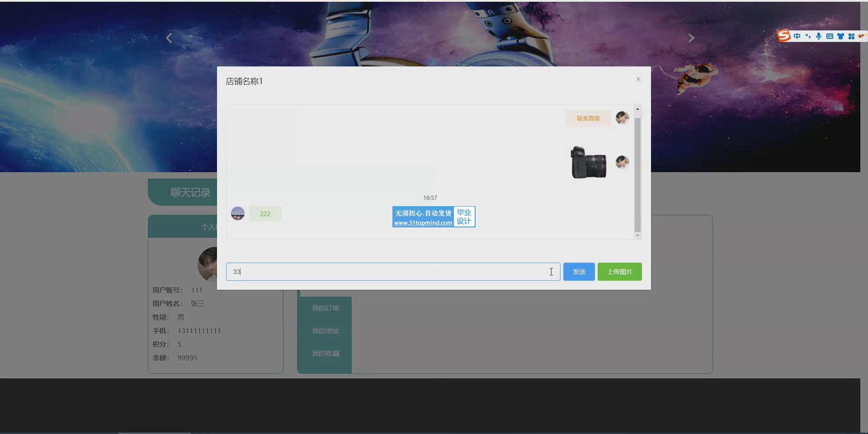This screenshot has width=868, height=434.
Task: Go to next banner slide arrow
Action: [691, 38]
